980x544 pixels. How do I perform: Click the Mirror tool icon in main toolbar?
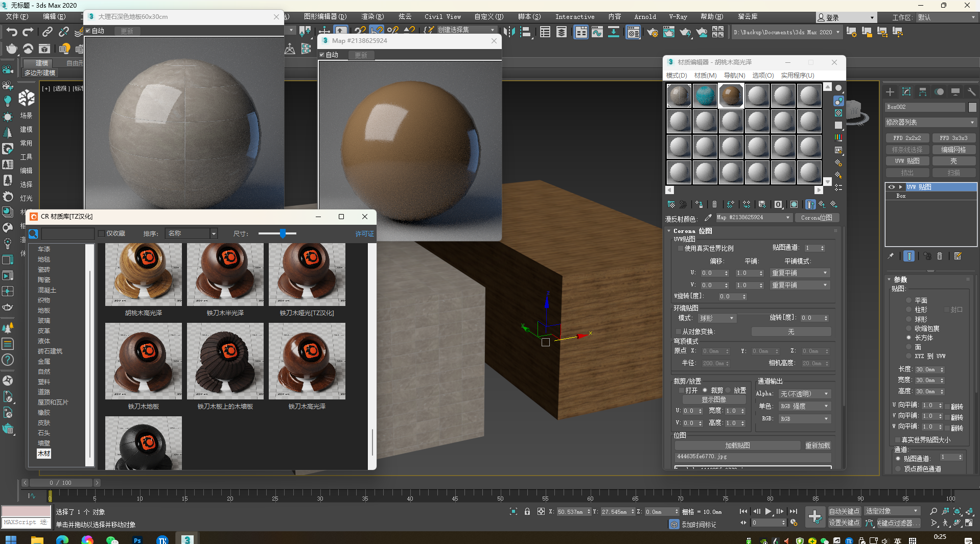click(x=509, y=32)
